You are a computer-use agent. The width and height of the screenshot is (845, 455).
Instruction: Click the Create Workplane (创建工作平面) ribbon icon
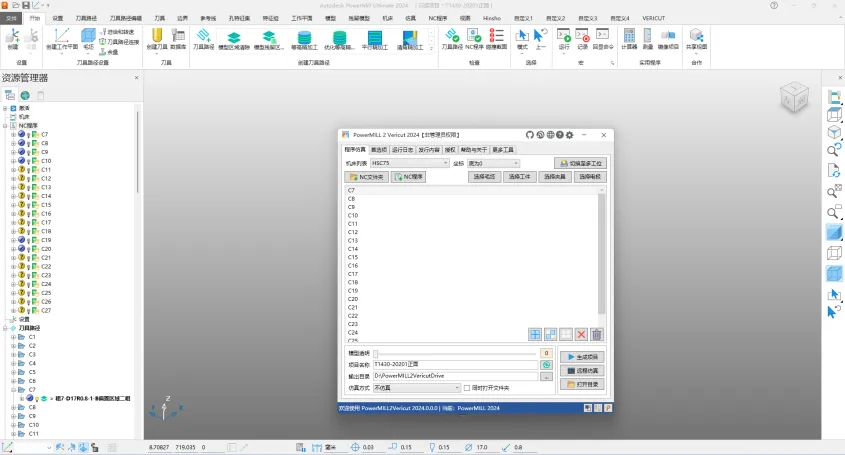pyautogui.click(x=61, y=39)
